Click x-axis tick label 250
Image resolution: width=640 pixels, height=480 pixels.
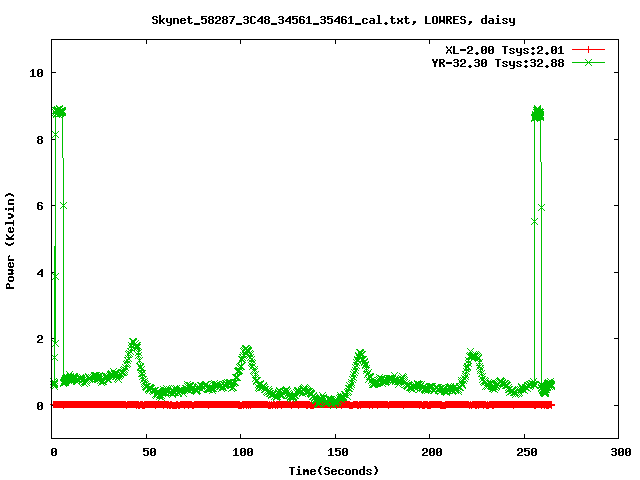pos(526,452)
